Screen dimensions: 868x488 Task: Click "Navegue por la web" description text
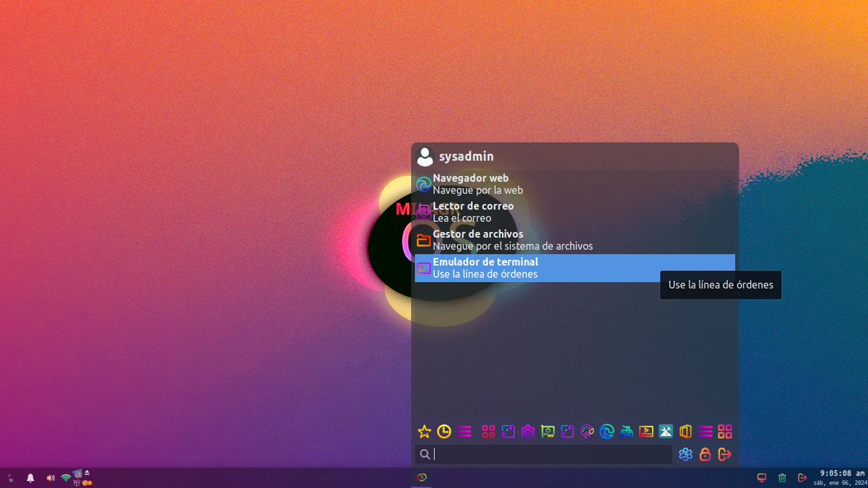(x=478, y=190)
